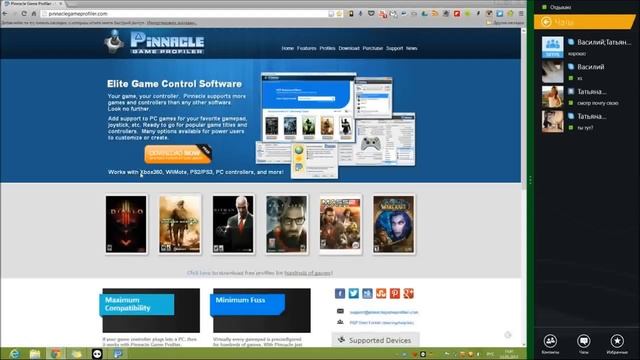This screenshot has width=640, height=360.
Task: Open Download in site navigation
Action: tap(349, 48)
